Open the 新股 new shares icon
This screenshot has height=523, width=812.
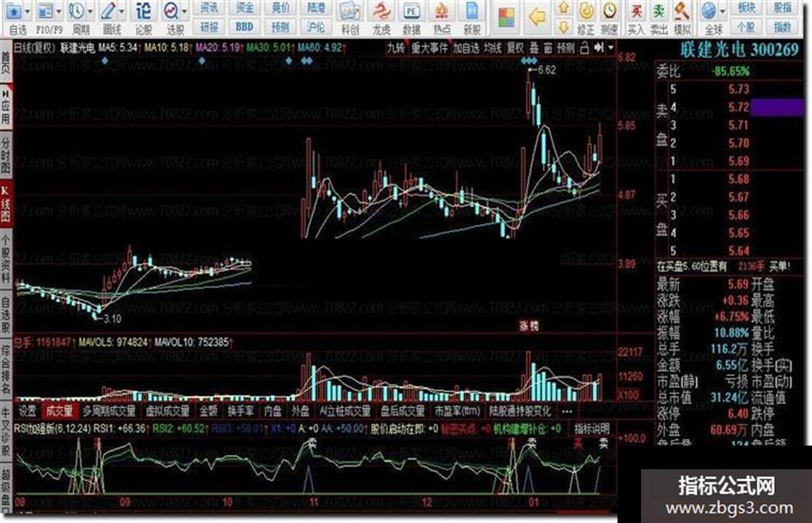[x=472, y=12]
